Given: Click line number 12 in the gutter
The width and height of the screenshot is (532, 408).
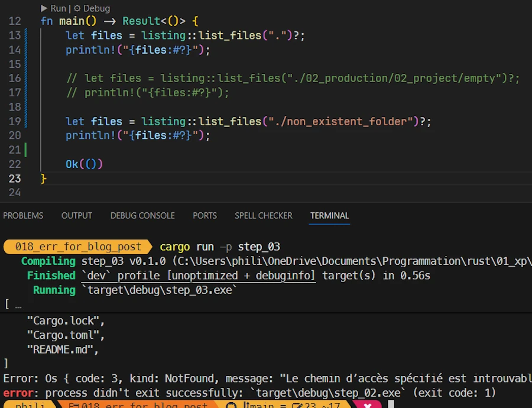Looking at the screenshot, I should click(x=15, y=21).
